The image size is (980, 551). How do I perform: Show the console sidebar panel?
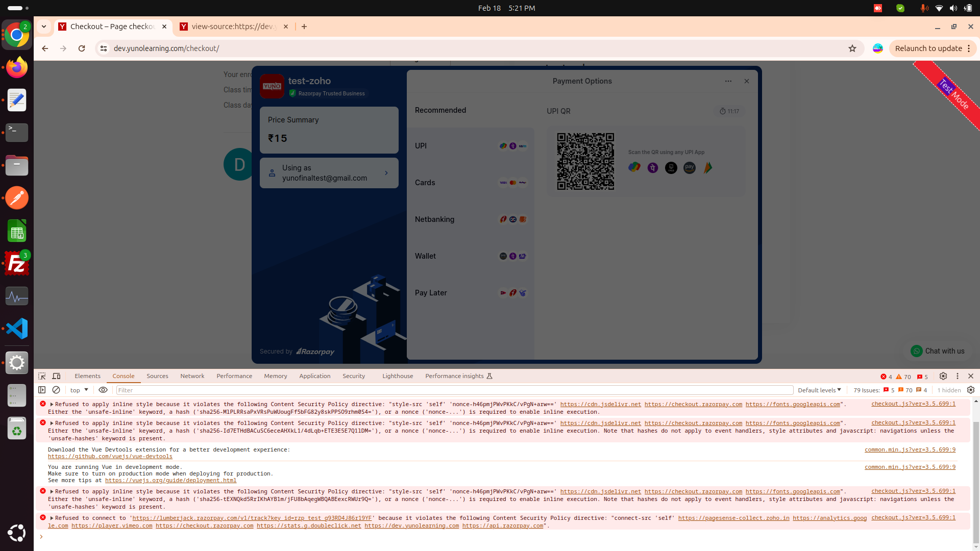(x=42, y=390)
